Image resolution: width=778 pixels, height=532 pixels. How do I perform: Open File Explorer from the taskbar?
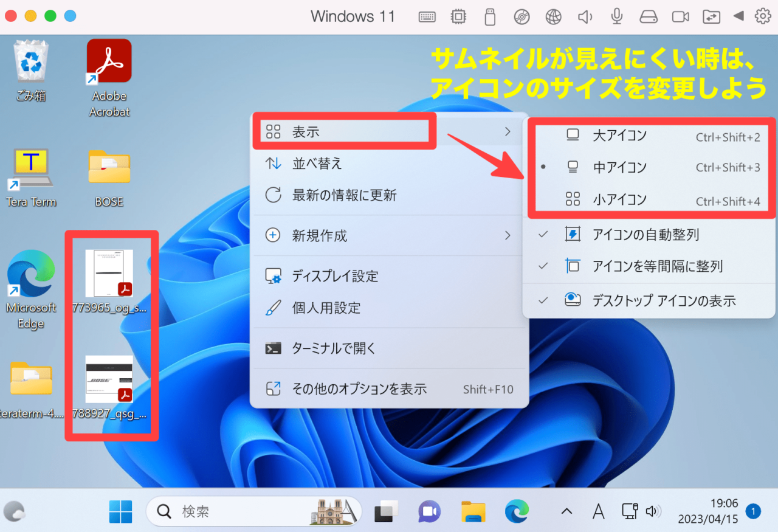pyautogui.click(x=473, y=511)
